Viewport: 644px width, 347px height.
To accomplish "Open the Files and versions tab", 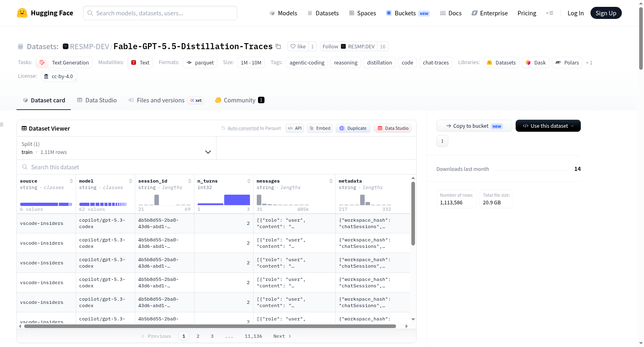I will pyautogui.click(x=165, y=100).
